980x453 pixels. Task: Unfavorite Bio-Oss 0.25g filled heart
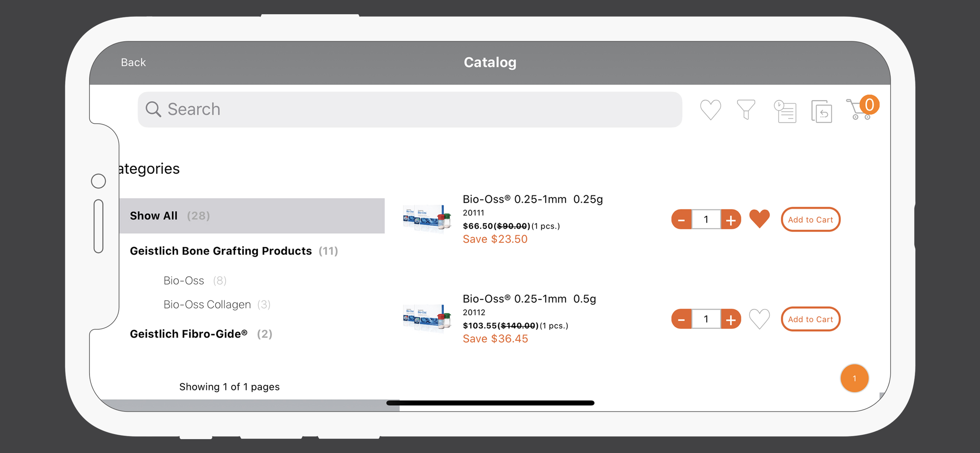click(759, 219)
